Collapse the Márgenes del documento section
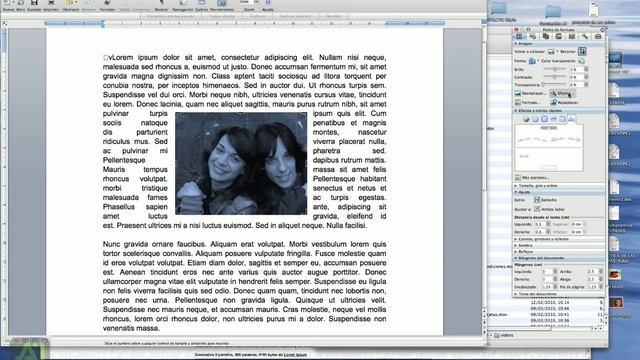This screenshot has width=640, height=360. click(x=516, y=258)
